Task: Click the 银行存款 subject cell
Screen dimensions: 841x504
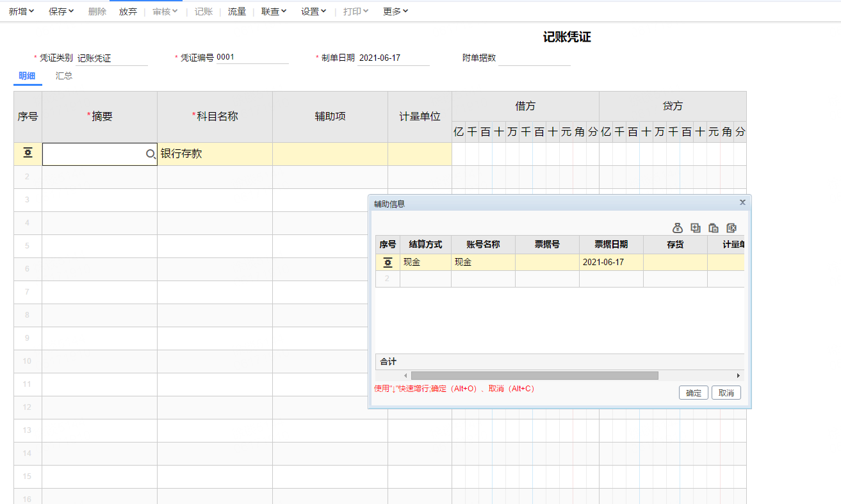Action: click(x=215, y=154)
